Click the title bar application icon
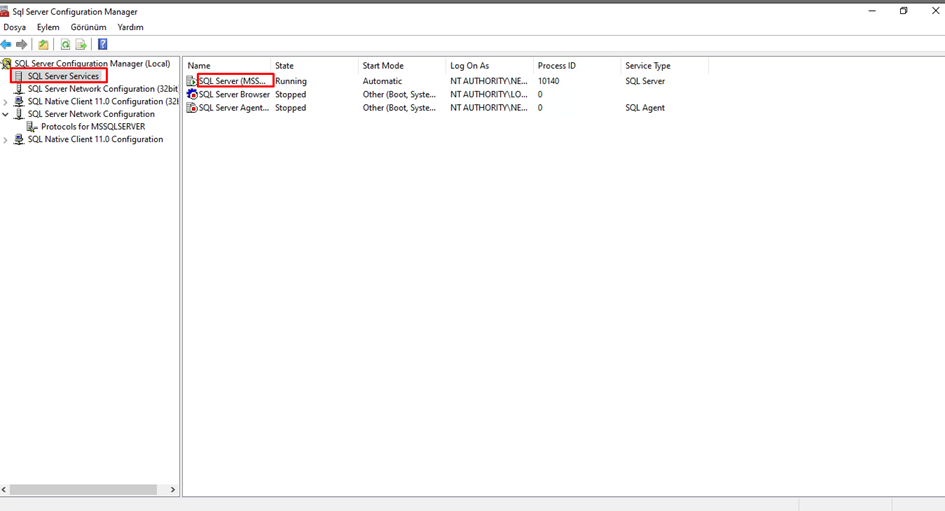Viewport: 945px width, 511px height. 4,11
